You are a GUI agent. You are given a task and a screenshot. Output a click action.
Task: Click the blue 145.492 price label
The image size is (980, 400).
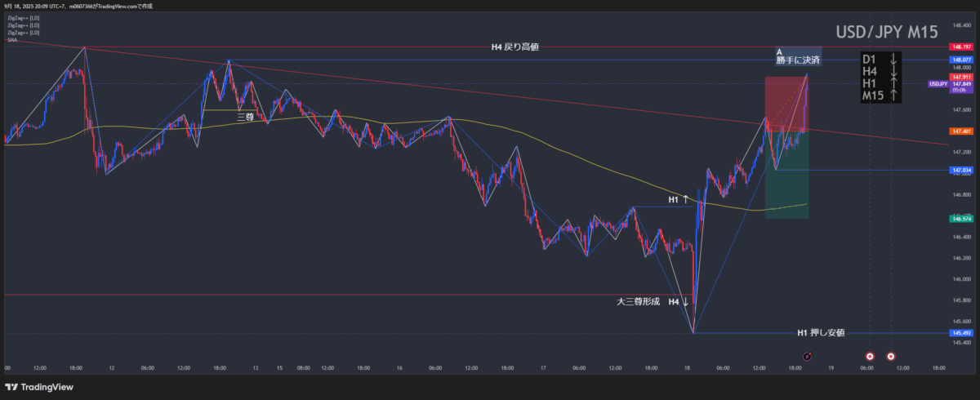click(960, 333)
